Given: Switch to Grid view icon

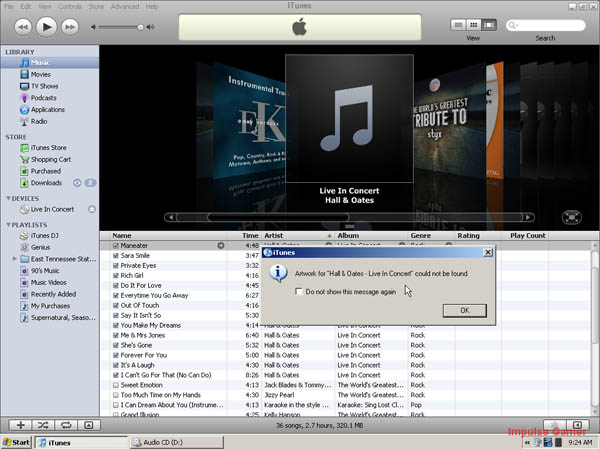Looking at the screenshot, I should tap(473, 25).
